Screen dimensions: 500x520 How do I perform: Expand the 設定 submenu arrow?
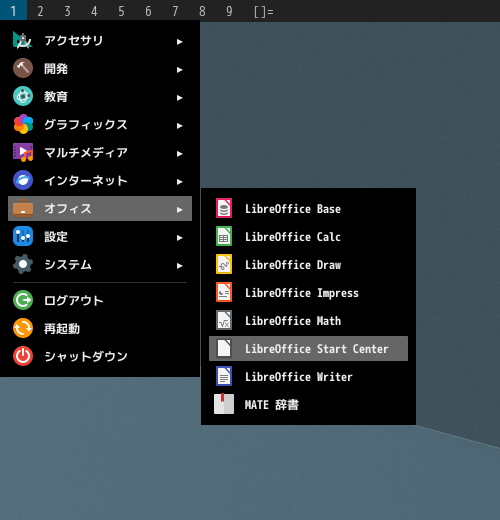[x=179, y=238]
